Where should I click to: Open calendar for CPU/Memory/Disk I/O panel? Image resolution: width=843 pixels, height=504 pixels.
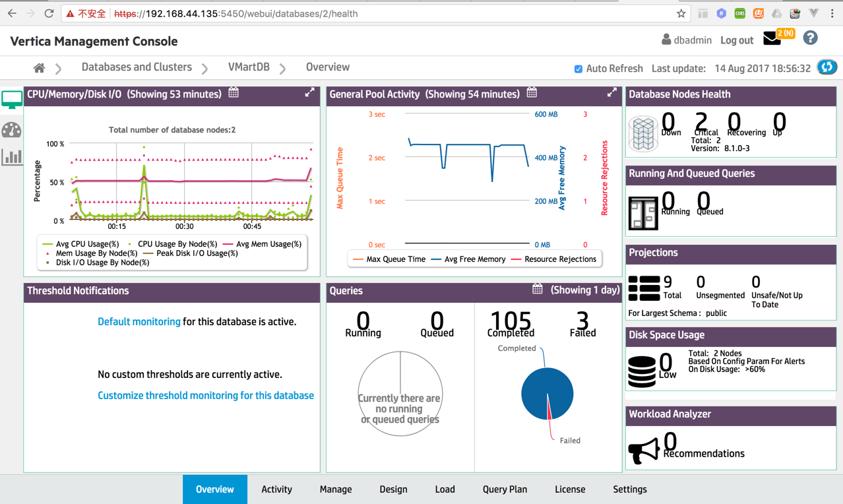(x=234, y=93)
